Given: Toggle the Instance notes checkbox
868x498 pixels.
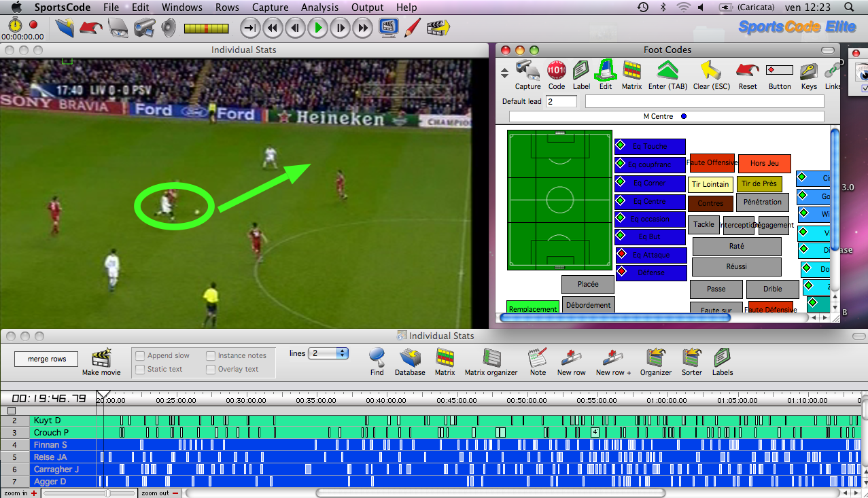Looking at the screenshot, I should pos(211,355).
